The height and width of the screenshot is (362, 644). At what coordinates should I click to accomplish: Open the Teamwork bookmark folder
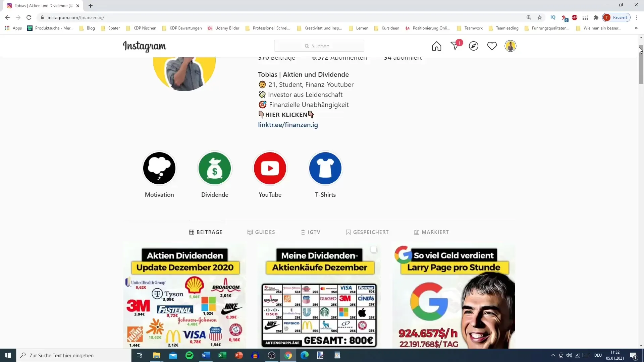(x=470, y=28)
